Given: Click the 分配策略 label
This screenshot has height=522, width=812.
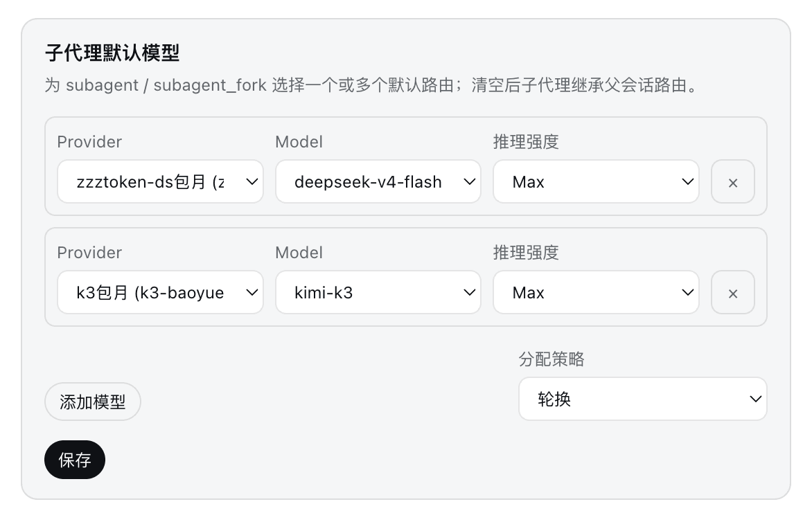Looking at the screenshot, I should coord(551,359).
